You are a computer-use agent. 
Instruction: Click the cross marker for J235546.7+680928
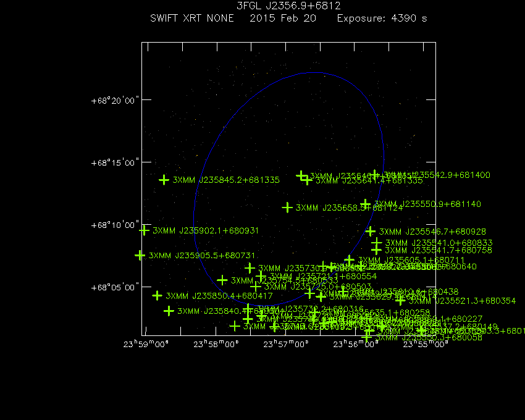(x=370, y=231)
